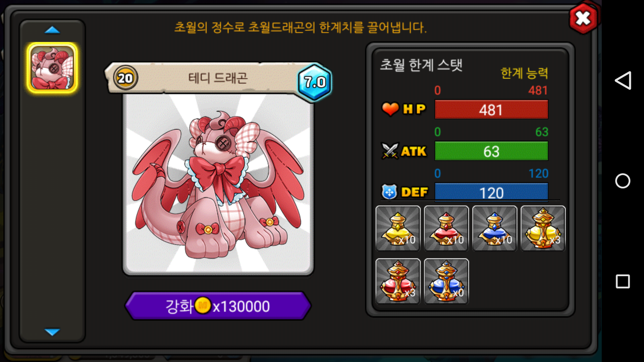Select the blue essence potion x10
The width and height of the screenshot is (644, 362).
[494, 228]
